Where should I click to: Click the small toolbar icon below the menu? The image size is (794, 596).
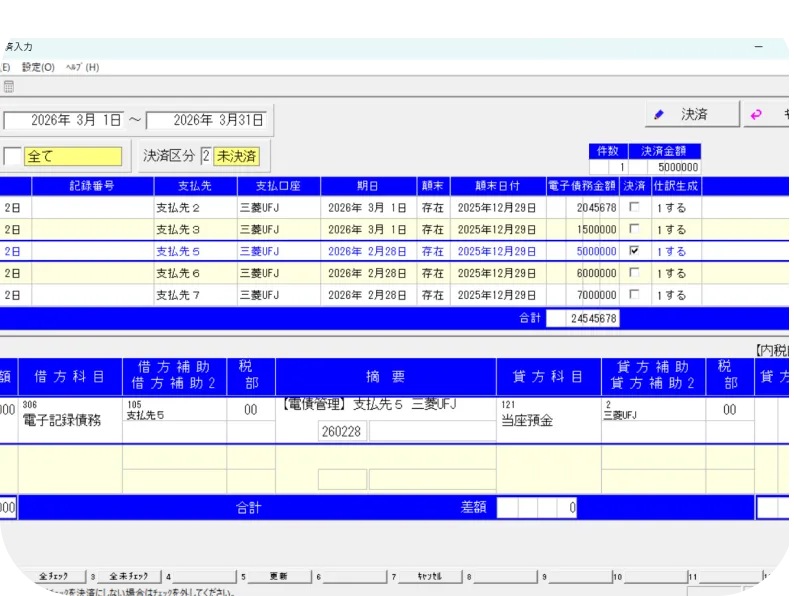click(8, 87)
